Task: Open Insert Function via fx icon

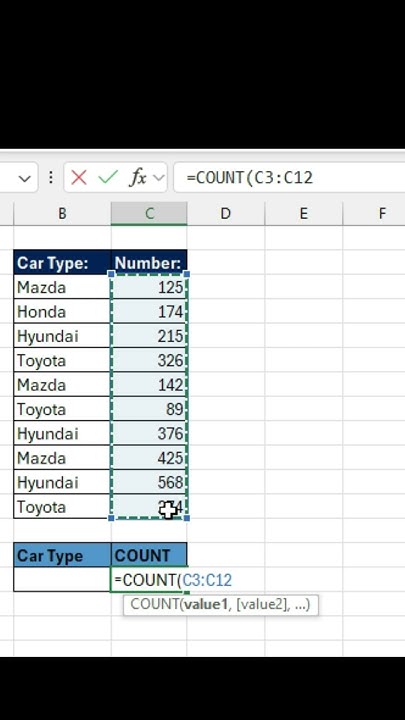Action: 137,177
